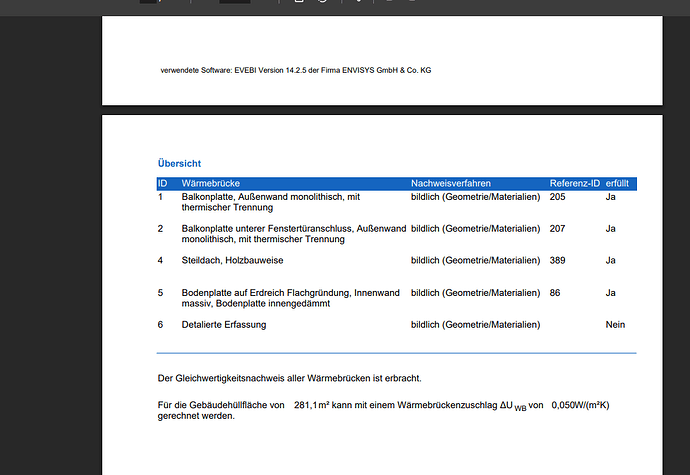Click the 'ID' column header
Screen dimensions: 690x475
coord(162,183)
